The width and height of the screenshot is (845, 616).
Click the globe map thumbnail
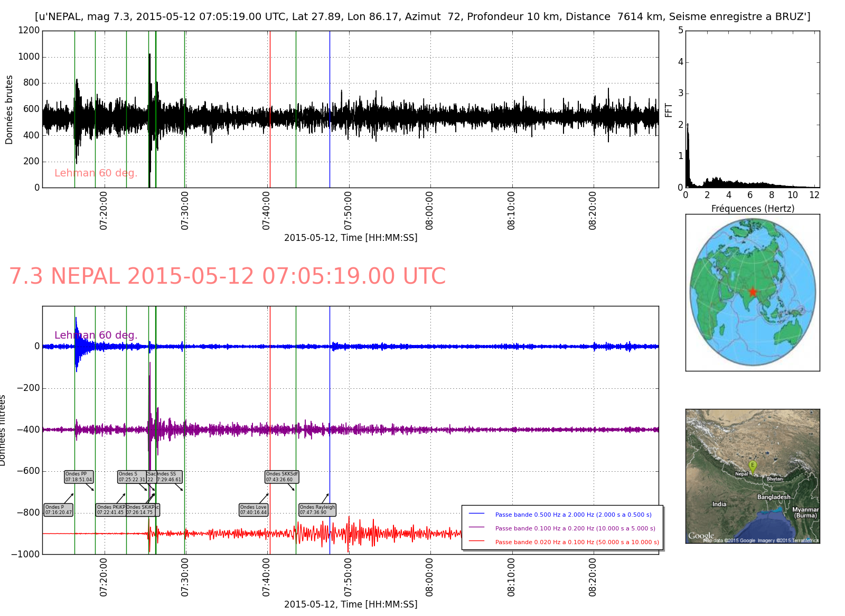[x=753, y=292]
